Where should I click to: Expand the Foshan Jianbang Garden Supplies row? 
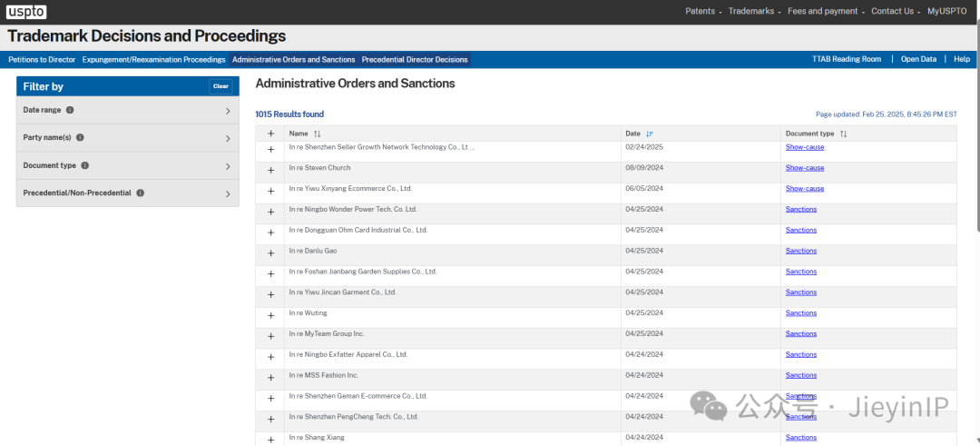coord(270,274)
